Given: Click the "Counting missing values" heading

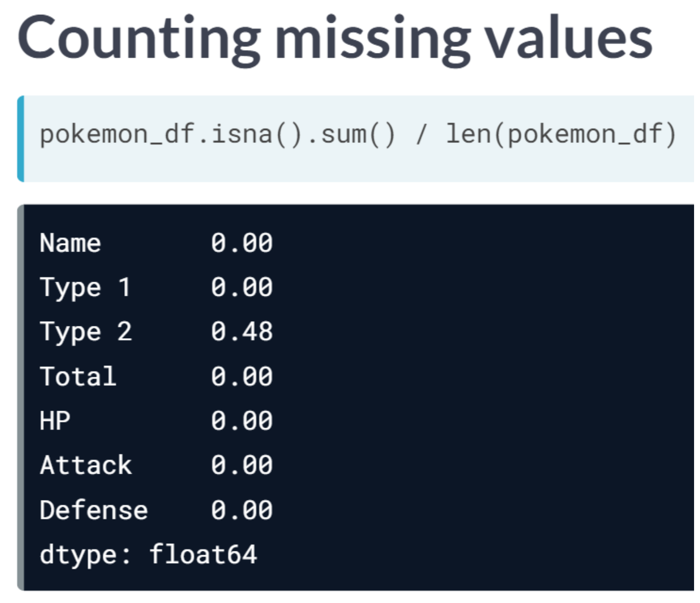Looking at the screenshot, I should [335, 38].
